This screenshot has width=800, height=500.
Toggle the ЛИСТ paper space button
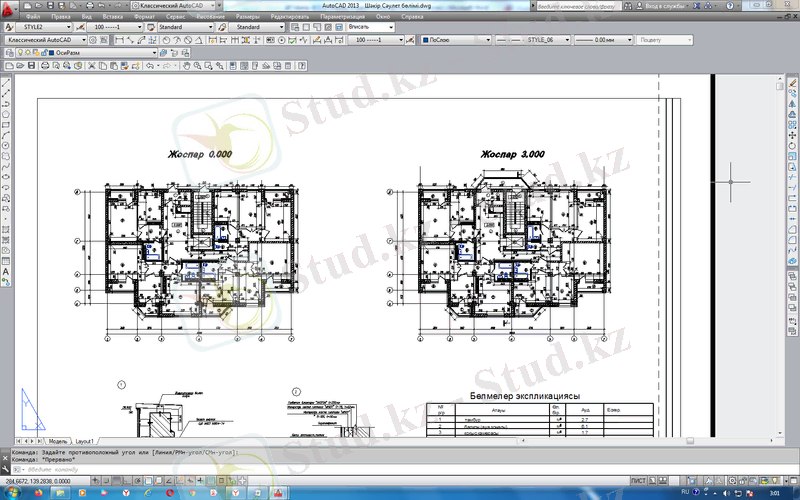click(638, 481)
